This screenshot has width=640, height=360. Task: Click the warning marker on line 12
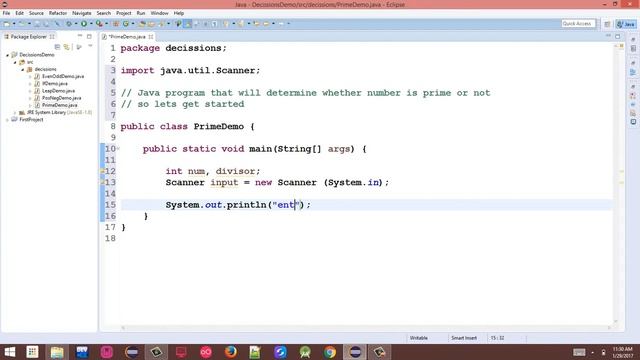click(x=102, y=171)
